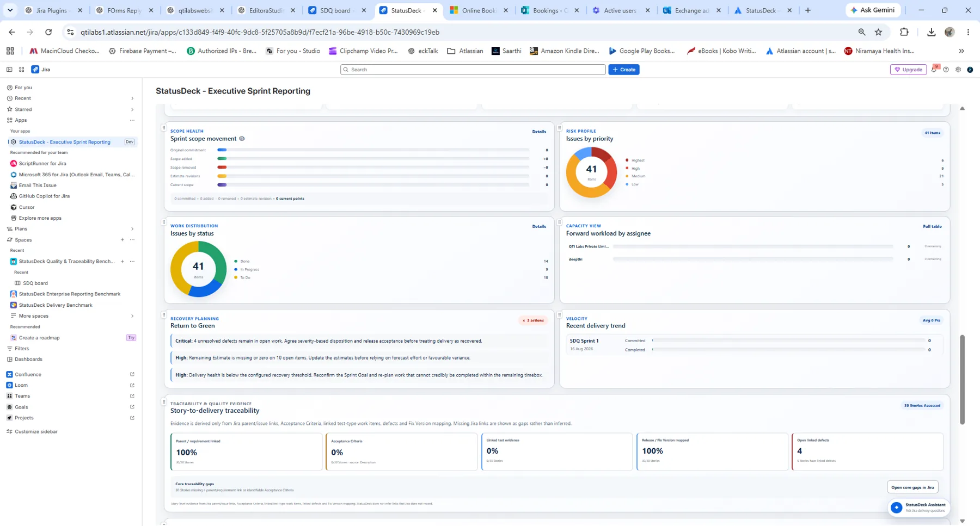Screen dimensions: 980x526
Task: Reload the page in Chrome
Action: click(48, 32)
